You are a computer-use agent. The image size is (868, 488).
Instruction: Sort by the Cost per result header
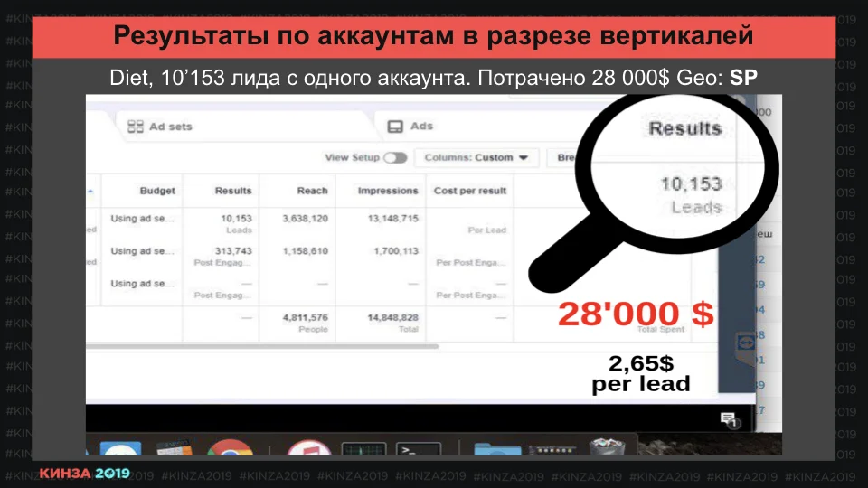[x=470, y=191]
